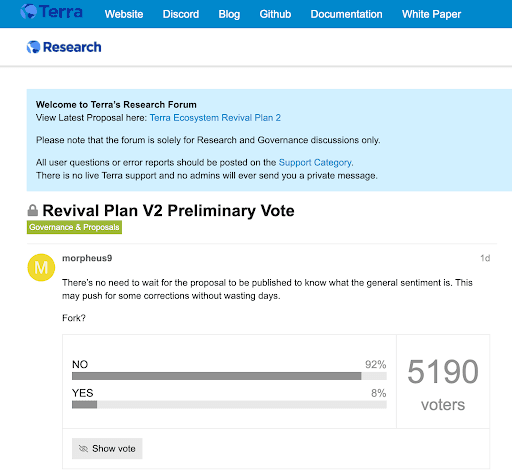The height and width of the screenshot is (476, 512).
Task: Open the Website nav item
Action: click(x=124, y=14)
